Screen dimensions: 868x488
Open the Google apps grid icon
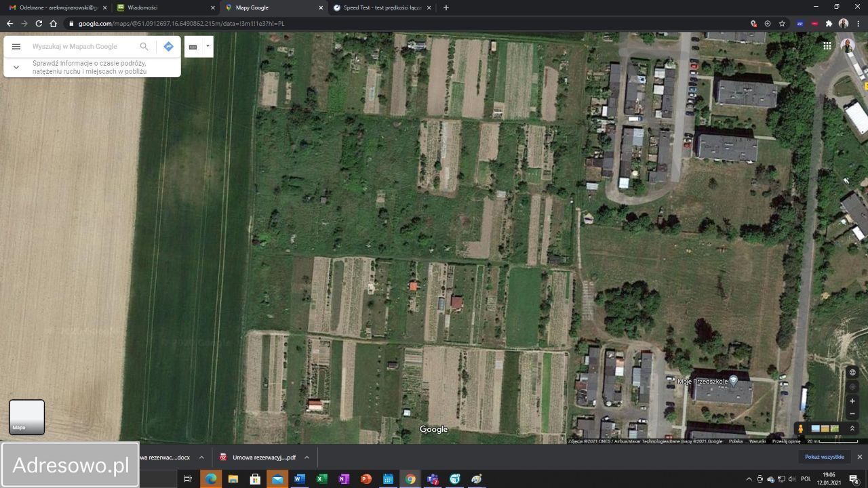tap(827, 46)
